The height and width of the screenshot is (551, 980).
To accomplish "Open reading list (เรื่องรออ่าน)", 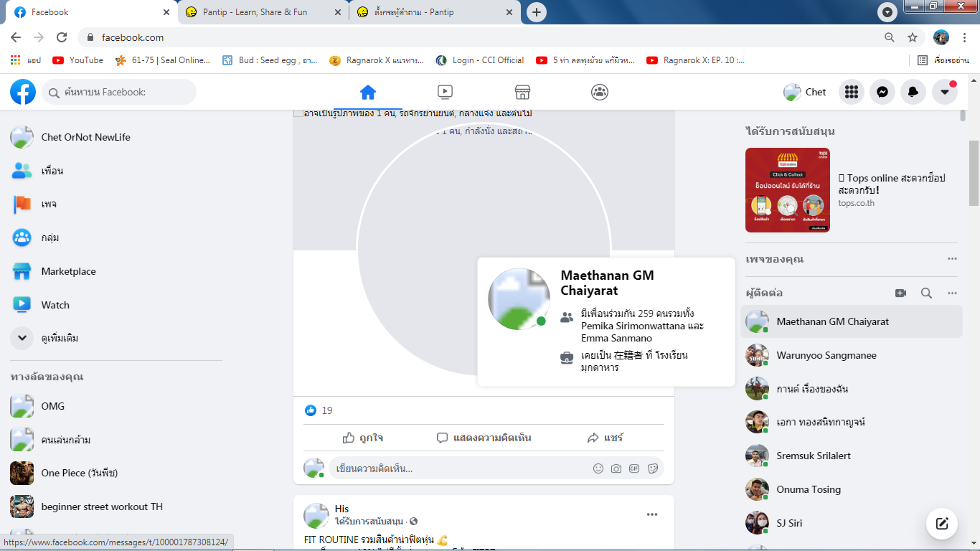I will point(943,60).
